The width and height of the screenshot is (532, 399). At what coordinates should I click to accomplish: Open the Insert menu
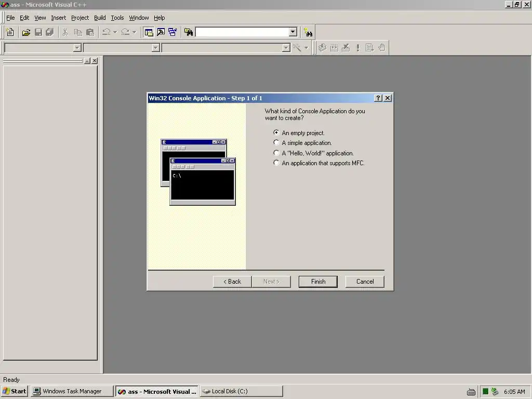[58, 18]
